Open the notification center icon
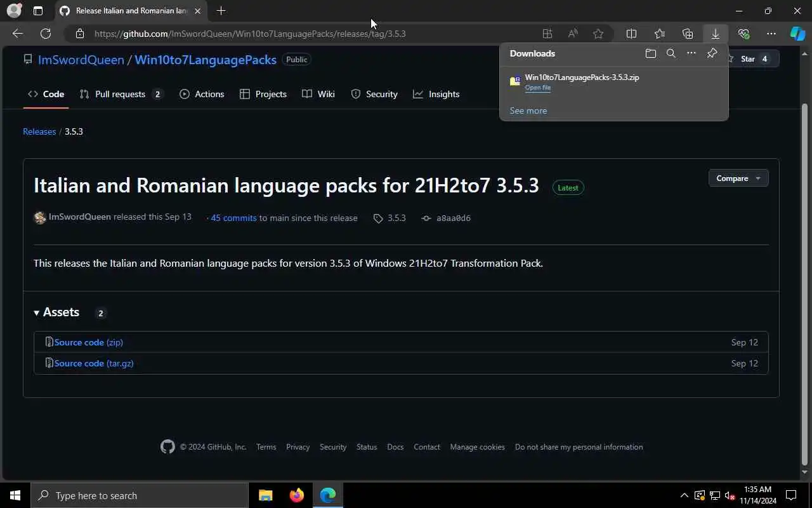 [x=791, y=495]
